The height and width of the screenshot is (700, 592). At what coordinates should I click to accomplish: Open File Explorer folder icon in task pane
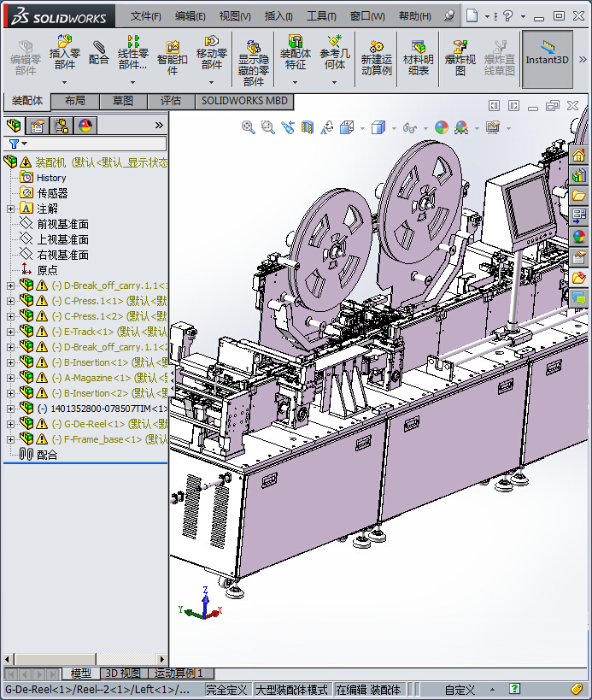578,196
